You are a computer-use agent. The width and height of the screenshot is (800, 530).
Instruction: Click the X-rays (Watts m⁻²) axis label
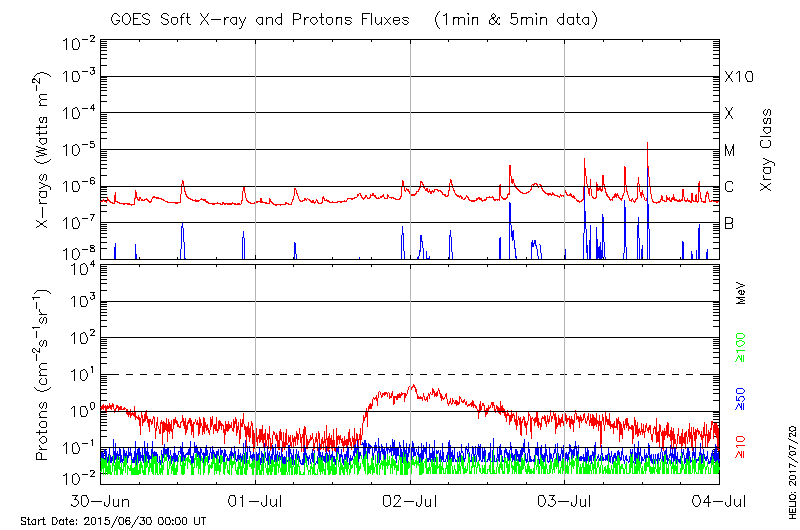pyautogui.click(x=44, y=147)
